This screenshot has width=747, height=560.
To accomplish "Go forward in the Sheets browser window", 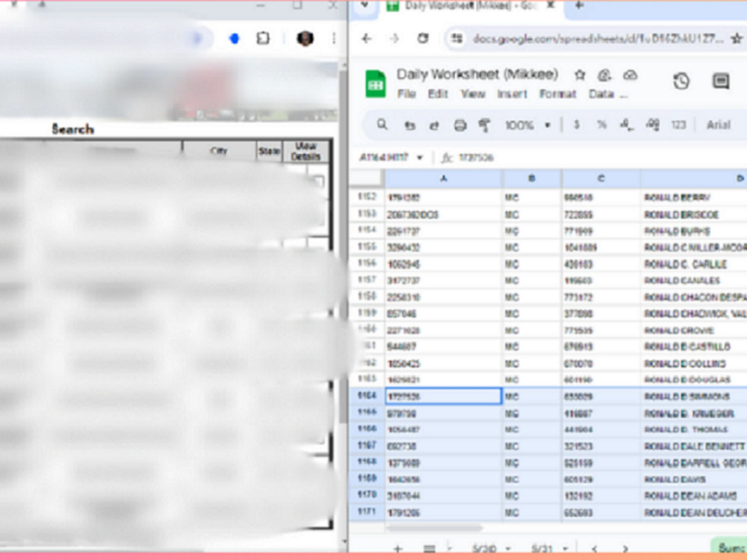I will 394,39.
